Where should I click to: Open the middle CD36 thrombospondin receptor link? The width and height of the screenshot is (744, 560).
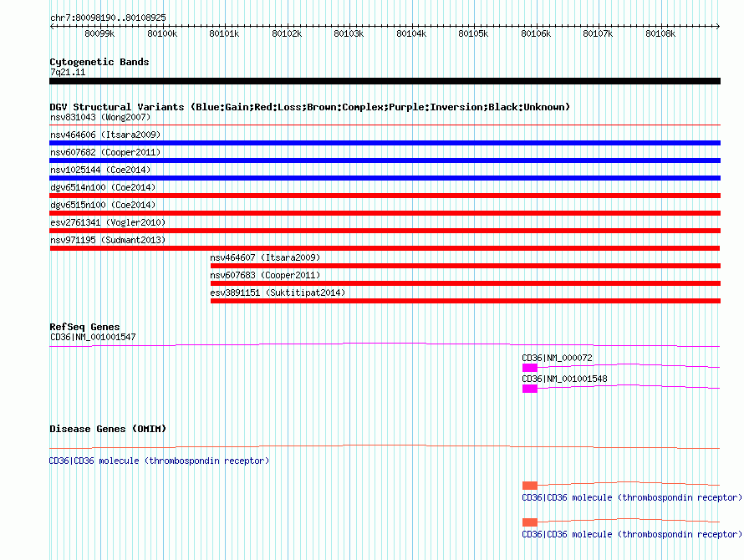(x=632, y=498)
